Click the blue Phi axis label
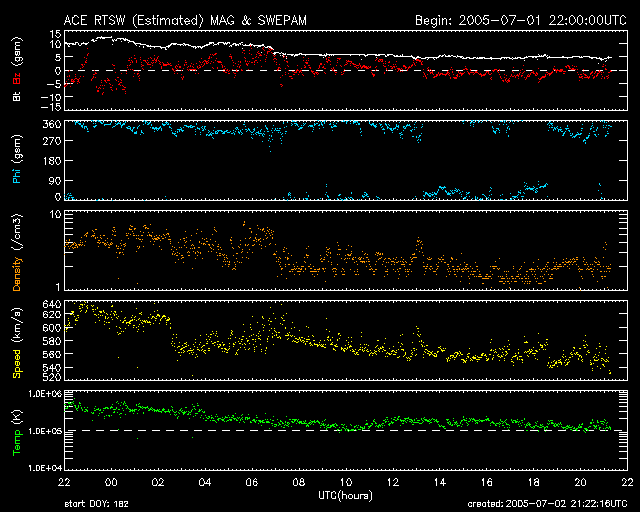 (17, 176)
